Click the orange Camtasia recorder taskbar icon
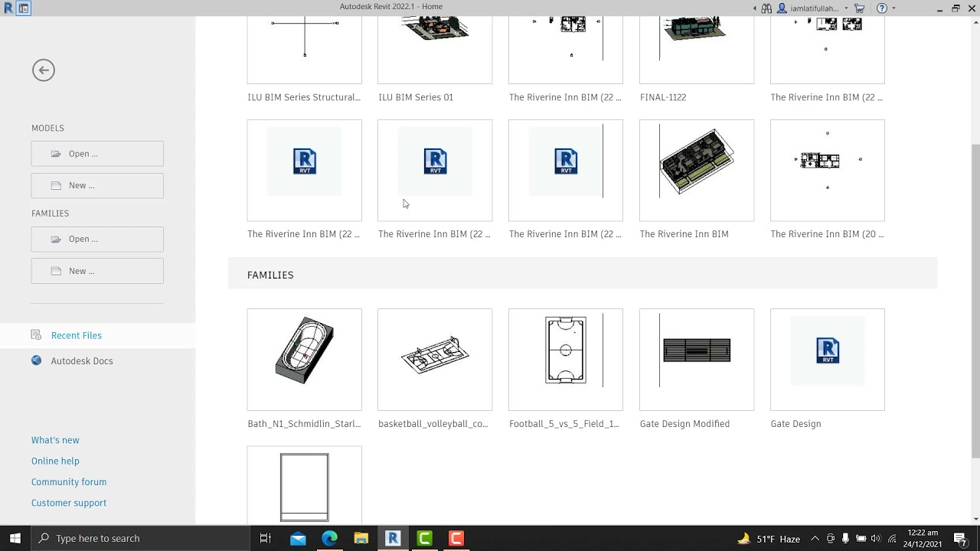 coord(456,538)
